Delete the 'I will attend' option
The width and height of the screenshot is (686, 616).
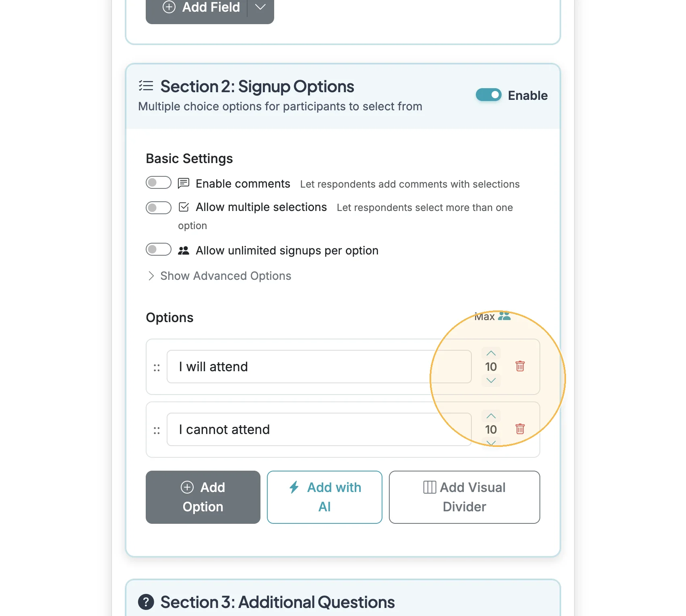pos(520,366)
